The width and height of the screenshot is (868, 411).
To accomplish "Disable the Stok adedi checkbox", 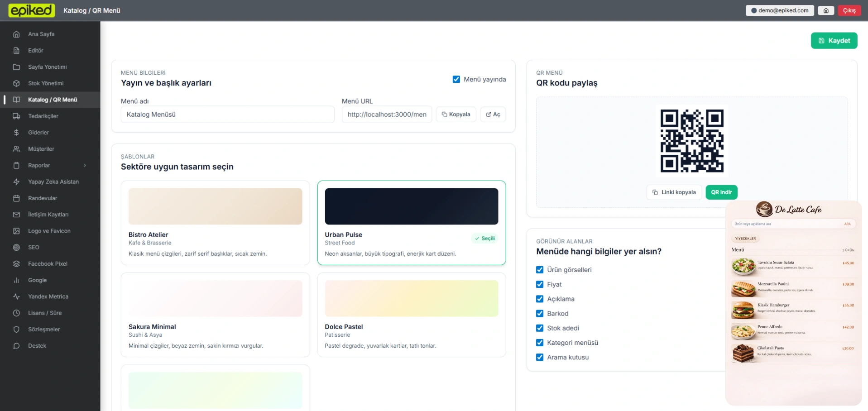I will (540, 328).
